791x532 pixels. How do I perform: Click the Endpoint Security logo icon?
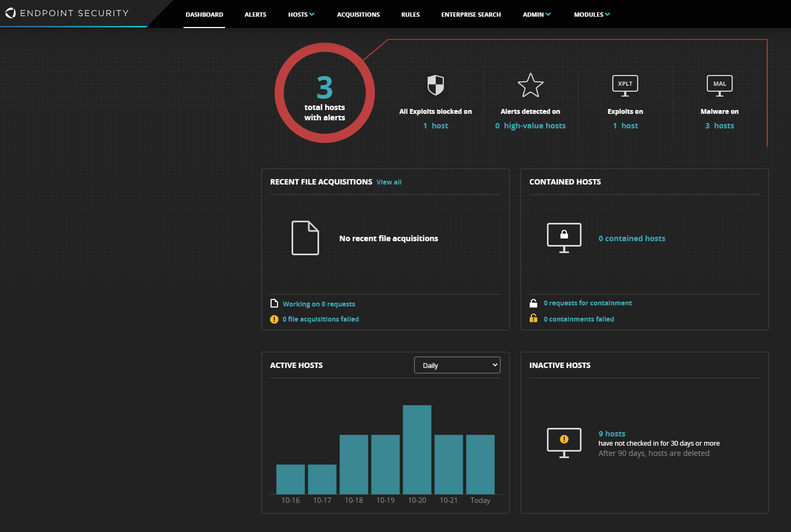(x=10, y=13)
